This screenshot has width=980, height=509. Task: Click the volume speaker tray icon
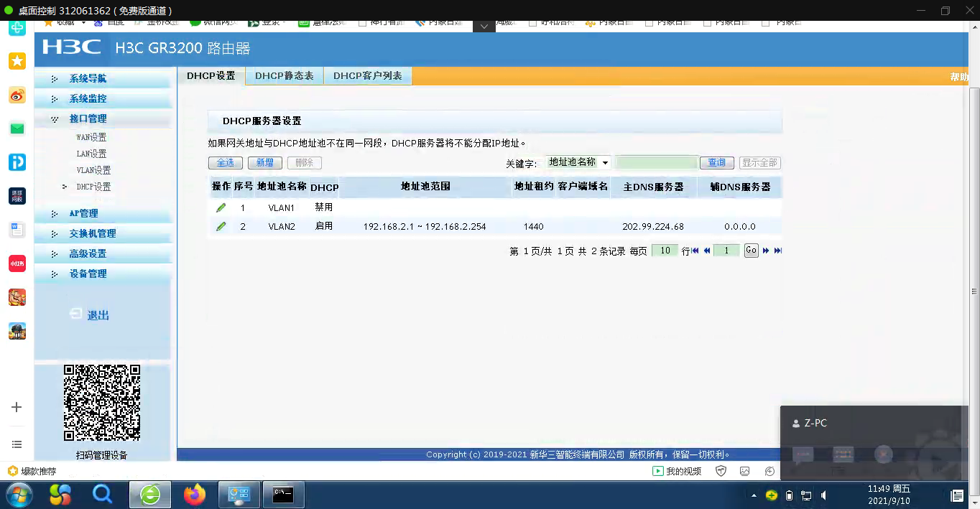(823, 495)
